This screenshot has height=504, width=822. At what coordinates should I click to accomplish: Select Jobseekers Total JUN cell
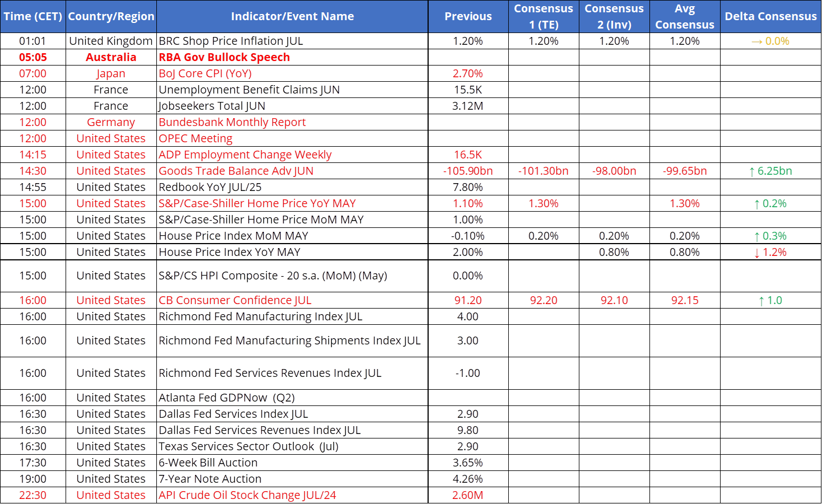point(292,106)
